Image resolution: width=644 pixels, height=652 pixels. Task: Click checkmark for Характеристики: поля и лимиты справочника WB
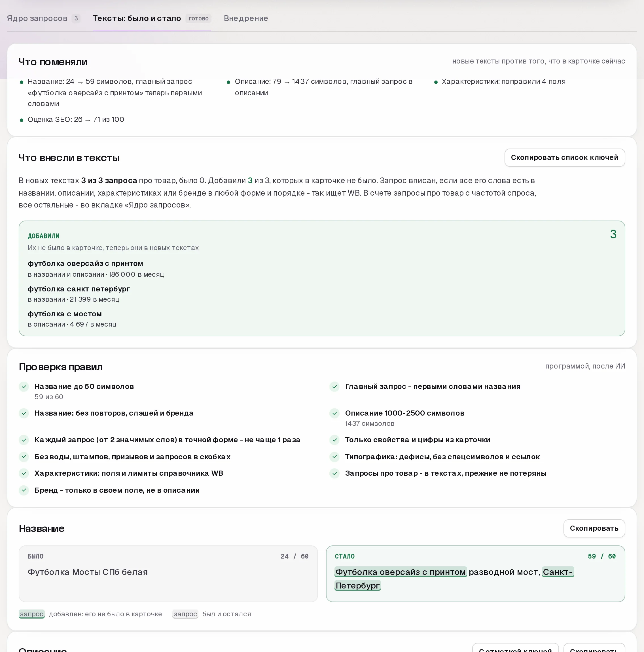(24, 473)
